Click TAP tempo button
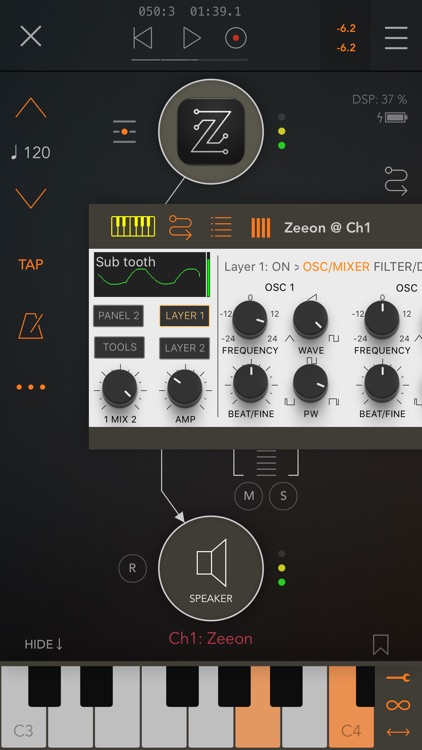422x750 pixels. (31, 264)
